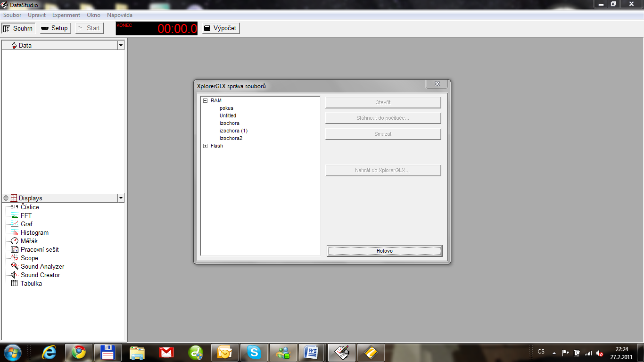
Task: Click the Start toolbar button
Action: [x=89, y=28]
